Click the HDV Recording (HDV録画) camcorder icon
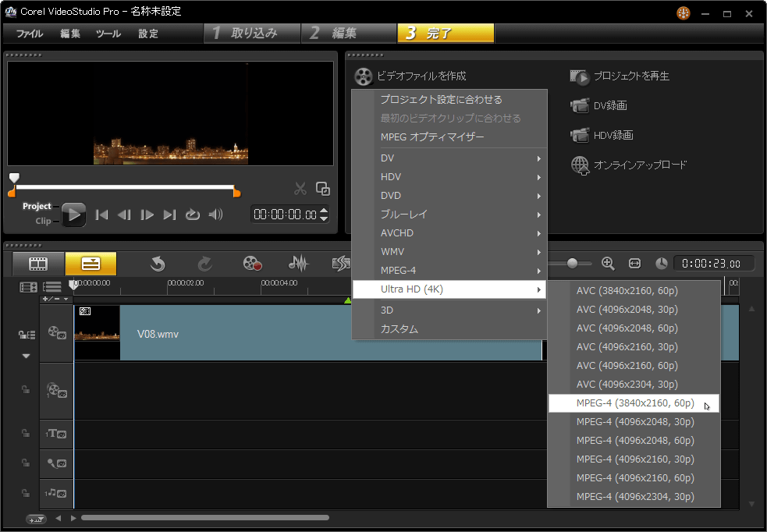Image resolution: width=767 pixels, height=532 pixels. tap(581, 135)
